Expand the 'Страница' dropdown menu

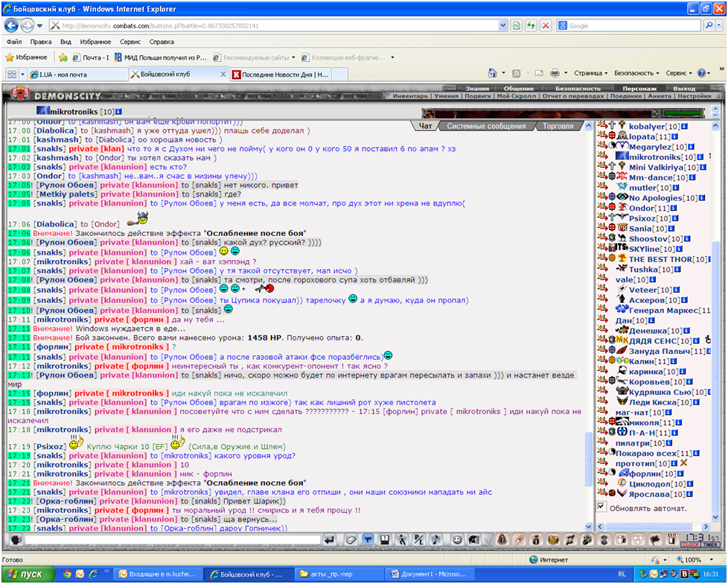click(591, 73)
